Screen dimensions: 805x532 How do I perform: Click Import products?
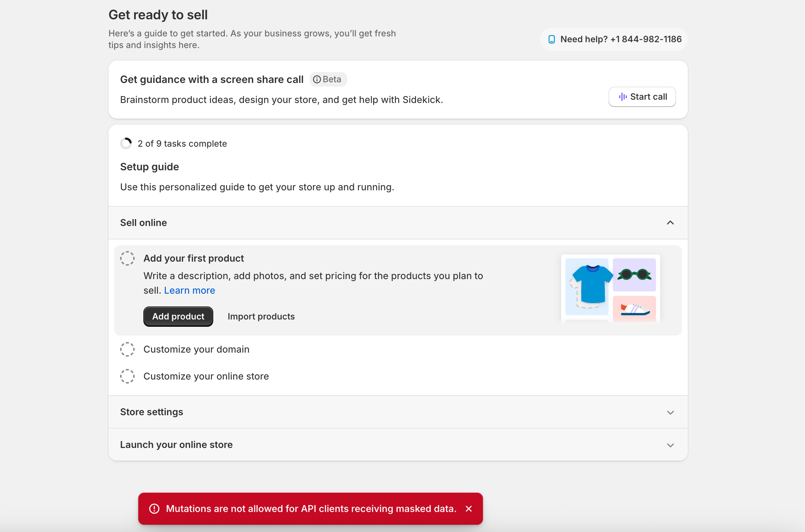(x=261, y=317)
